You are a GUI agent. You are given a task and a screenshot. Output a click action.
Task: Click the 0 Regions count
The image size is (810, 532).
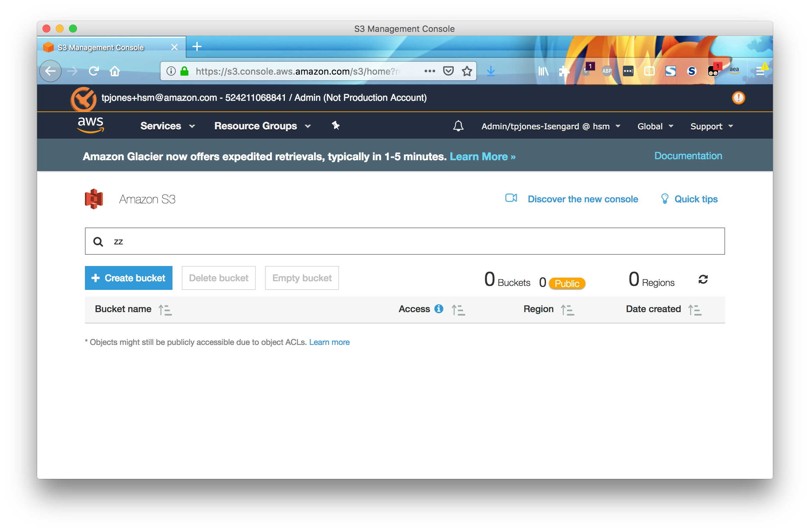[651, 280]
